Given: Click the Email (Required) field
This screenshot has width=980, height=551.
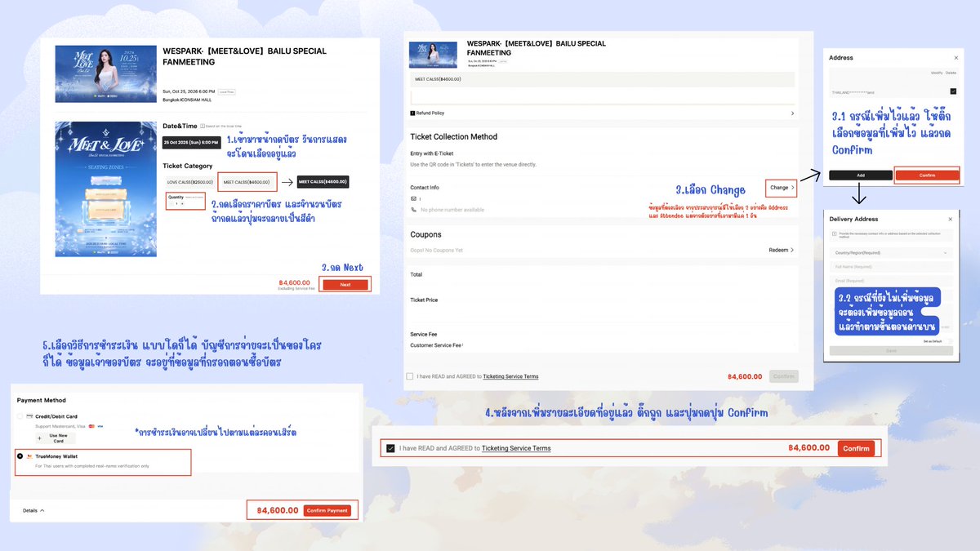Looking at the screenshot, I should [892, 280].
